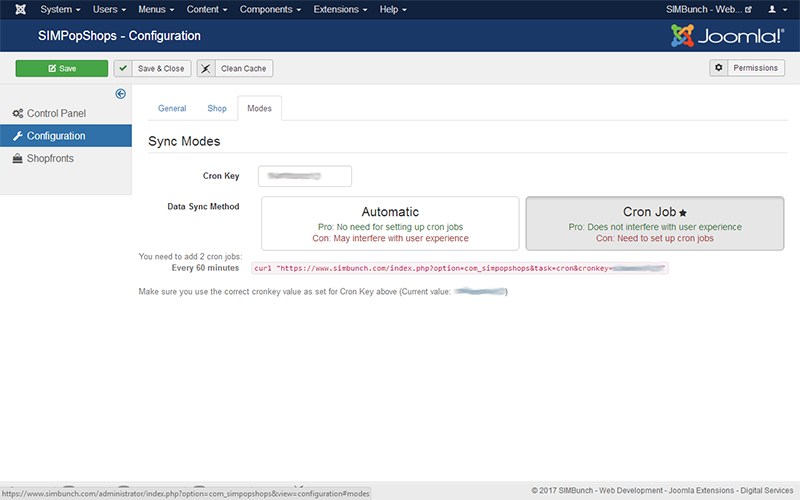Open the Menus dropdown menu

click(156, 9)
